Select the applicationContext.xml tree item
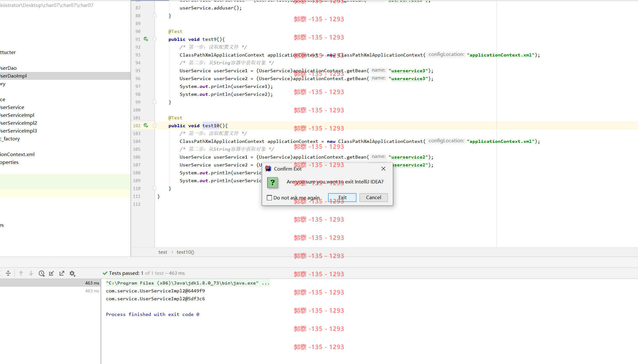The height and width of the screenshot is (364, 638). tap(17, 155)
